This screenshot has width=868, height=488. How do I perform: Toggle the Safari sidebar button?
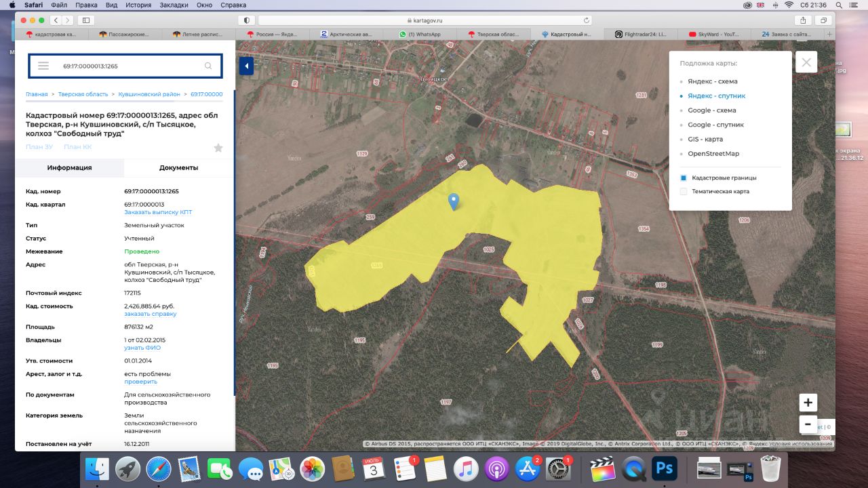pyautogui.click(x=86, y=20)
